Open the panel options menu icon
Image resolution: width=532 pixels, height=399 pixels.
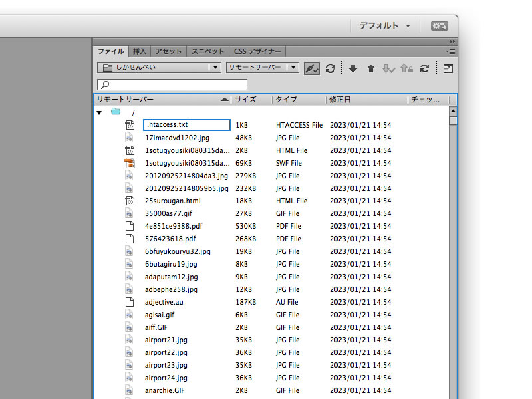click(x=451, y=51)
